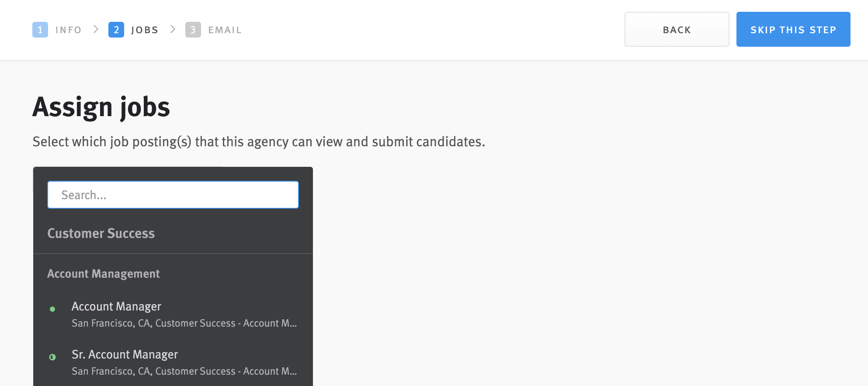Click the blue step 2 badge
This screenshot has width=868, height=386.
pyautogui.click(x=116, y=29)
